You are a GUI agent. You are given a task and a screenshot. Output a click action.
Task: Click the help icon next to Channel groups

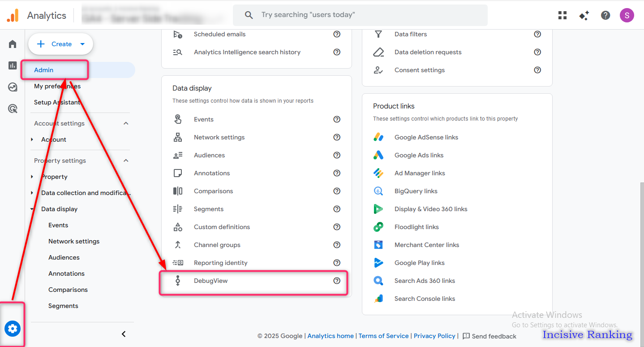(x=337, y=245)
